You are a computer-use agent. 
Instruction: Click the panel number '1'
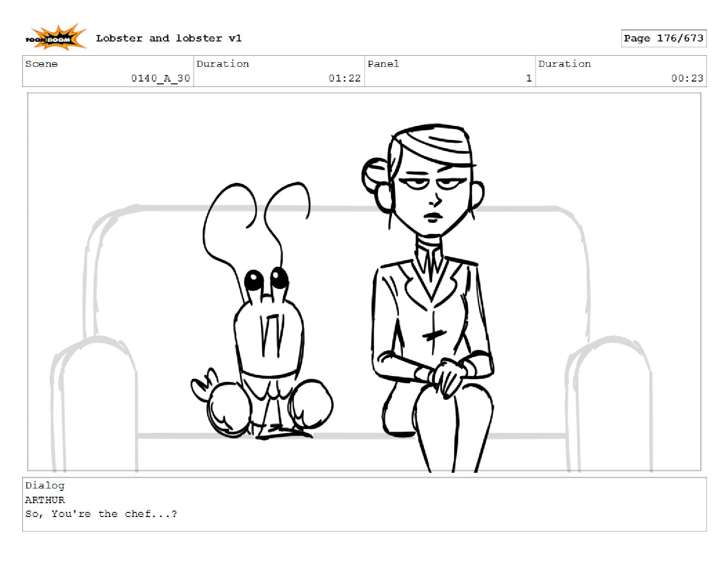529,78
